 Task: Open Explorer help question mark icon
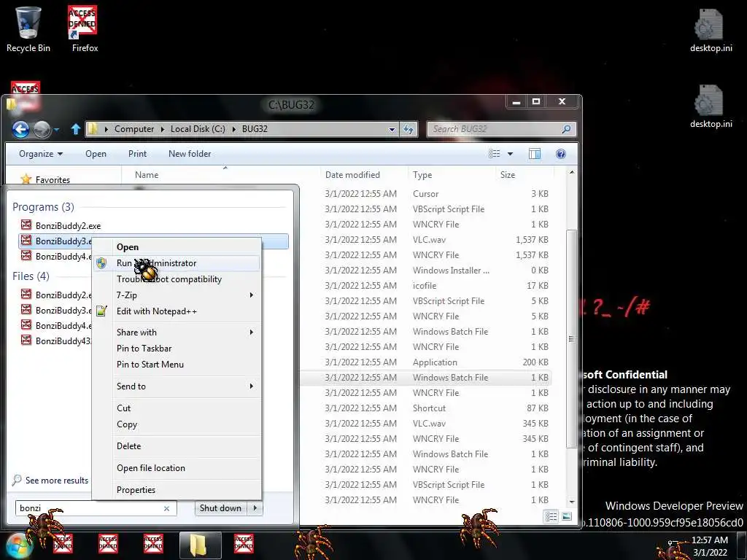click(561, 153)
